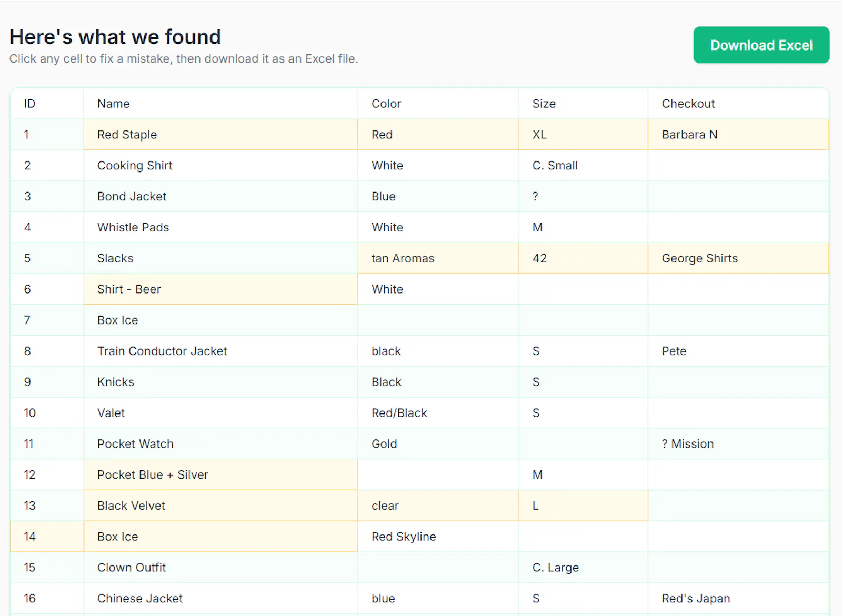Edit the 'Cooking Shirt' name cell

point(220,166)
